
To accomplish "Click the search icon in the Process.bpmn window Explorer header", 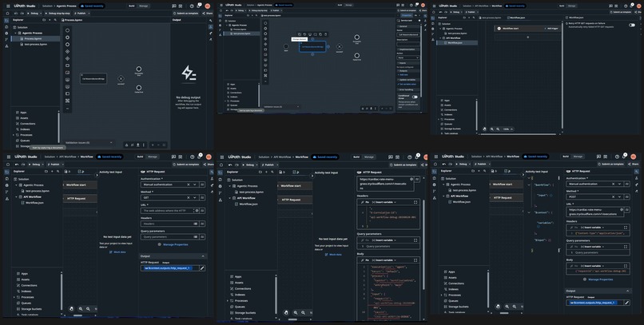I will tap(56, 20).
